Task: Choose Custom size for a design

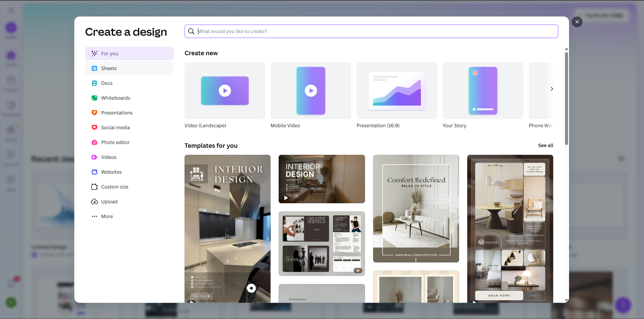Action: [x=114, y=186]
